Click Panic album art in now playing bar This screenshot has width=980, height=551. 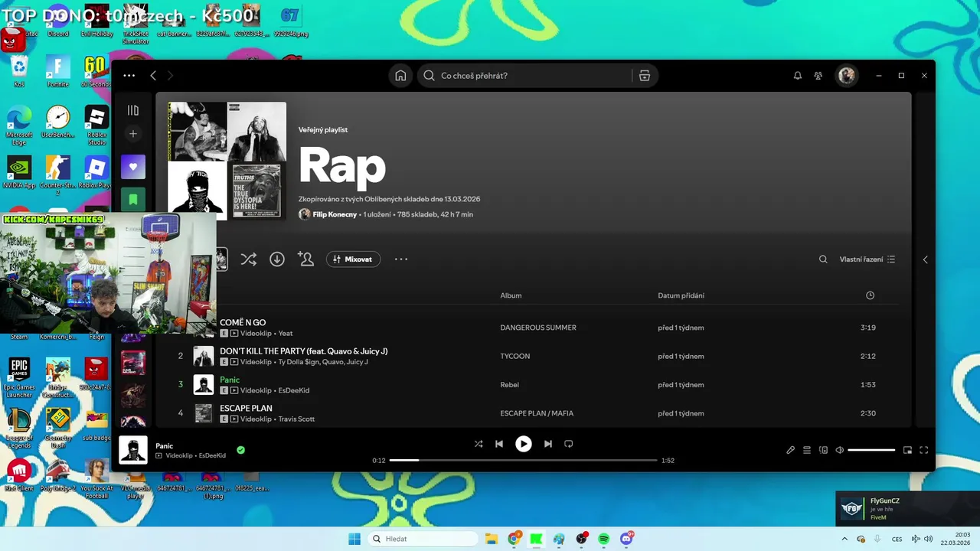click(x=133, y=450)
